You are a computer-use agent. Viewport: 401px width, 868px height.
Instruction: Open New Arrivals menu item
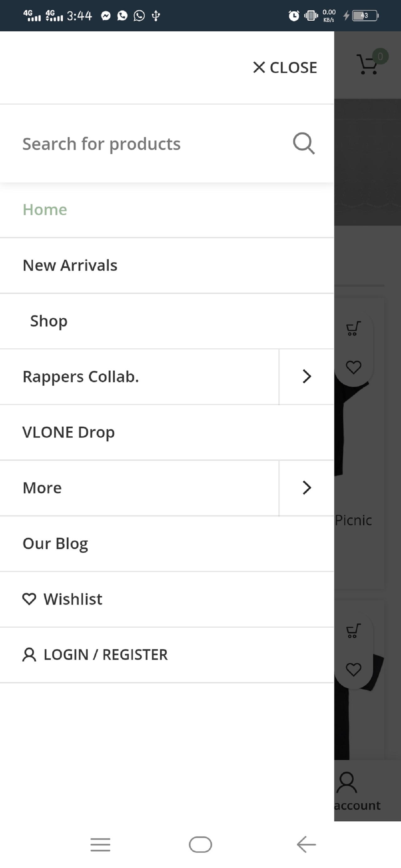tap(70, 265)
